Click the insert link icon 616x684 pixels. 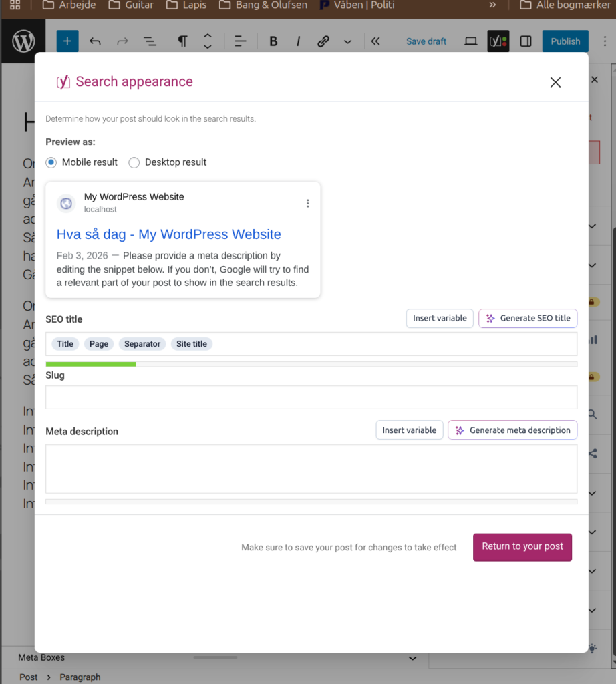pyautogui.click(x=323, y=41)
